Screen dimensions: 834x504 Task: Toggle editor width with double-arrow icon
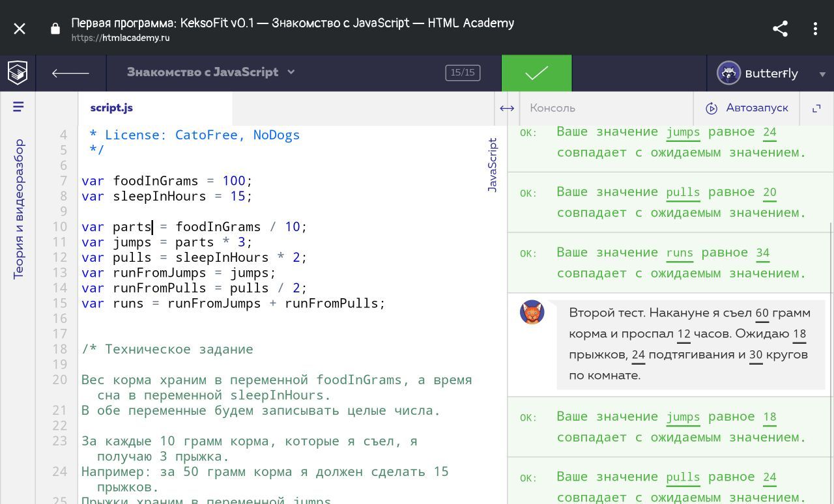507,108
